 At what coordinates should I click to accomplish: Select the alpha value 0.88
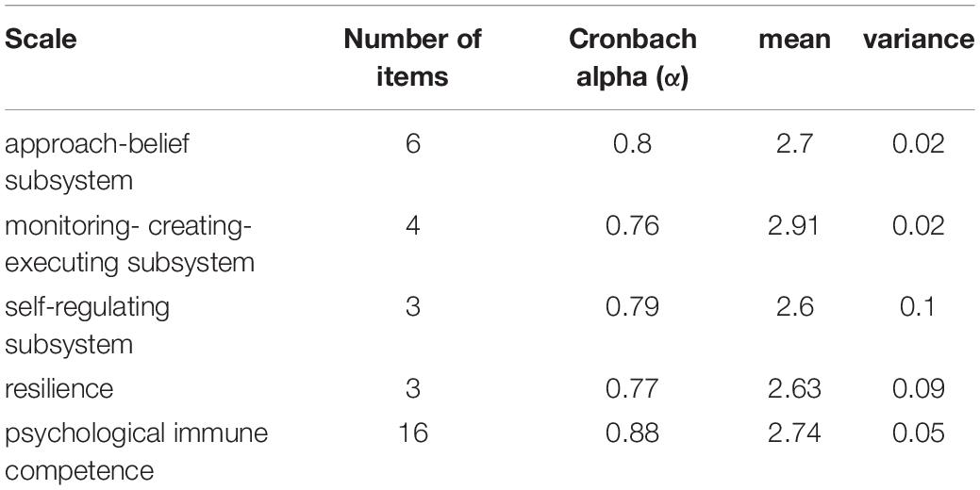click(x=632, y=433)
